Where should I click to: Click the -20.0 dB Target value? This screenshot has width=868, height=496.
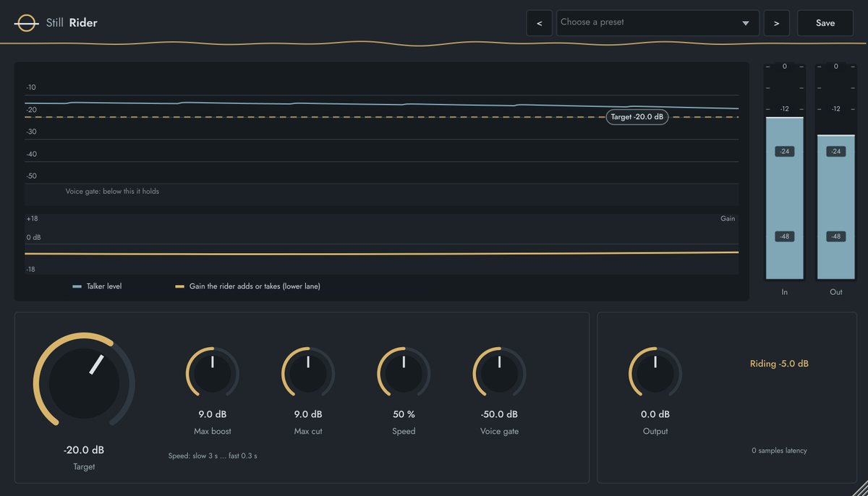[x=84, y=450]
